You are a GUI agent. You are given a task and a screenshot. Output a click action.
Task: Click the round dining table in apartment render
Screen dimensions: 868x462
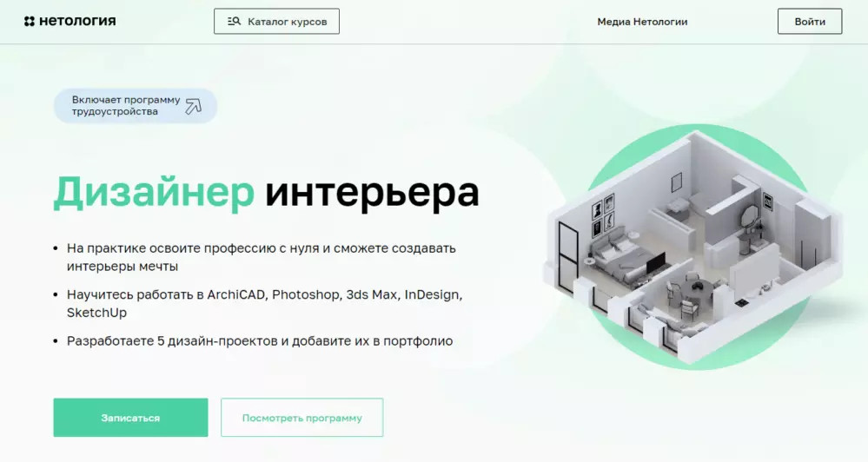(694, 287)
